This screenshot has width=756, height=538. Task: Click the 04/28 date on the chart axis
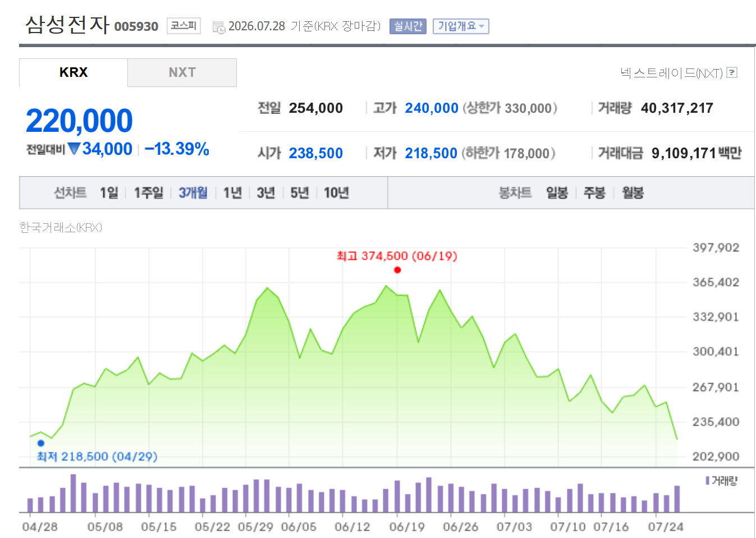40,527
